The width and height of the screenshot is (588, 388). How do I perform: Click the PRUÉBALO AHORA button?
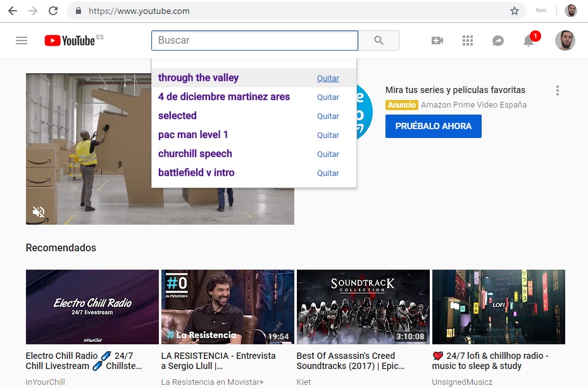[x=434, y=127]
